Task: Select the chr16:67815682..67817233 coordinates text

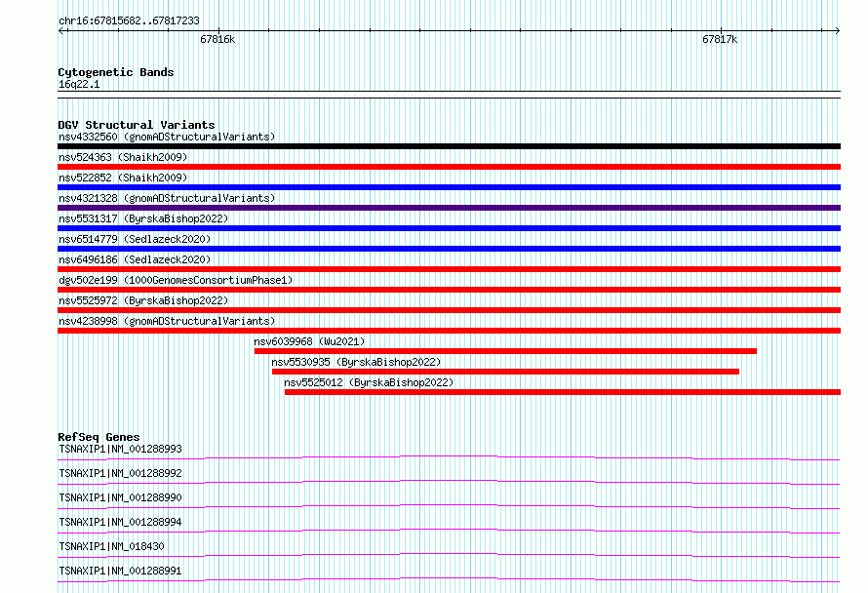Action: click(129, 20)
